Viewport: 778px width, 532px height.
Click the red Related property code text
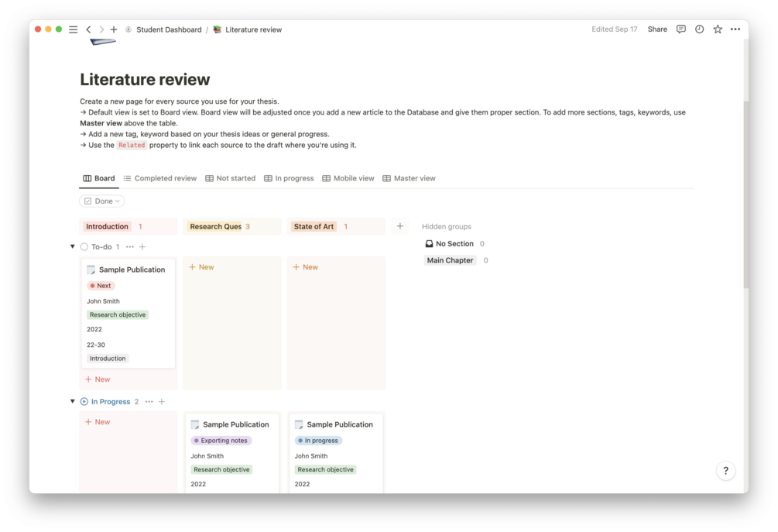[132, 145]
